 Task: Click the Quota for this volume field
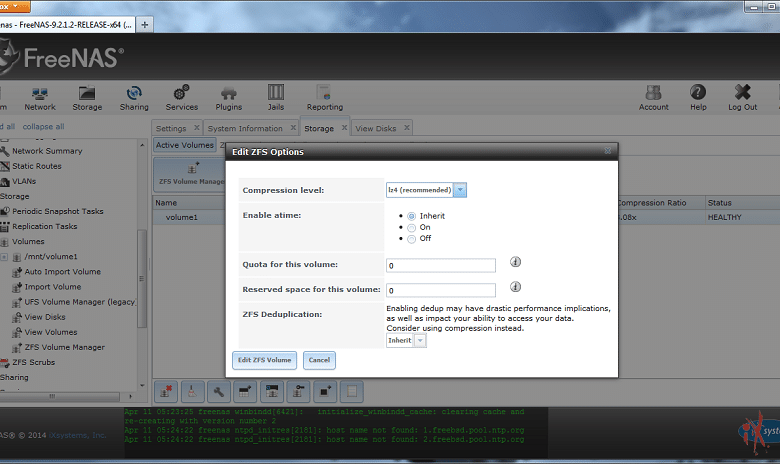(x=441, y=266)
